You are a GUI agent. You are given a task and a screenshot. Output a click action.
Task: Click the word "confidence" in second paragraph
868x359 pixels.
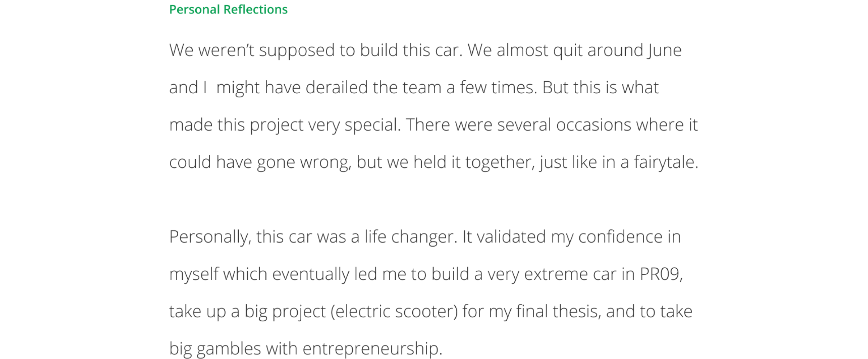click(x=620, y=237)
